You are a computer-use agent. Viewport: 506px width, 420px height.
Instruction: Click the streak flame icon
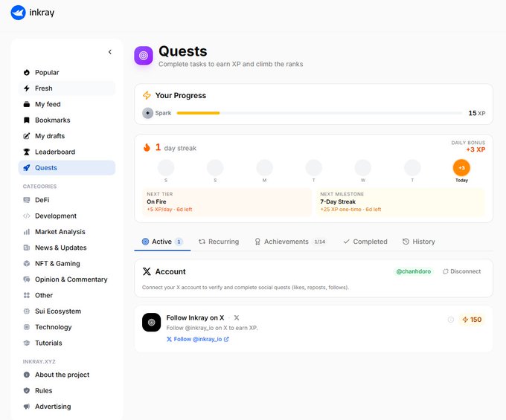[147, 148]
